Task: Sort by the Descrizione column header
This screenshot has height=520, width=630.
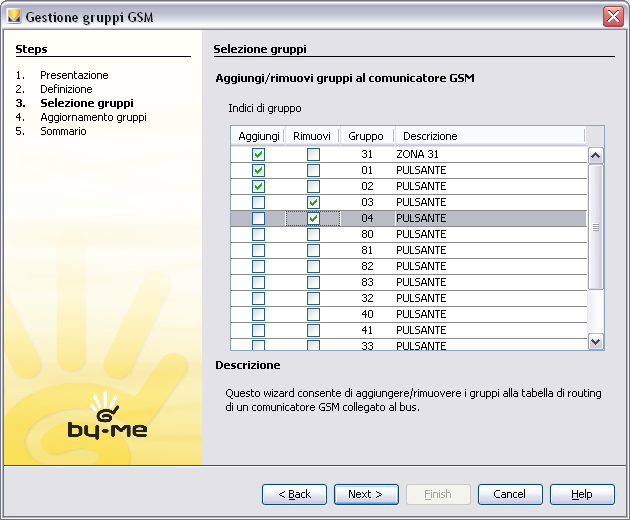Action: [x=490, y=136]
